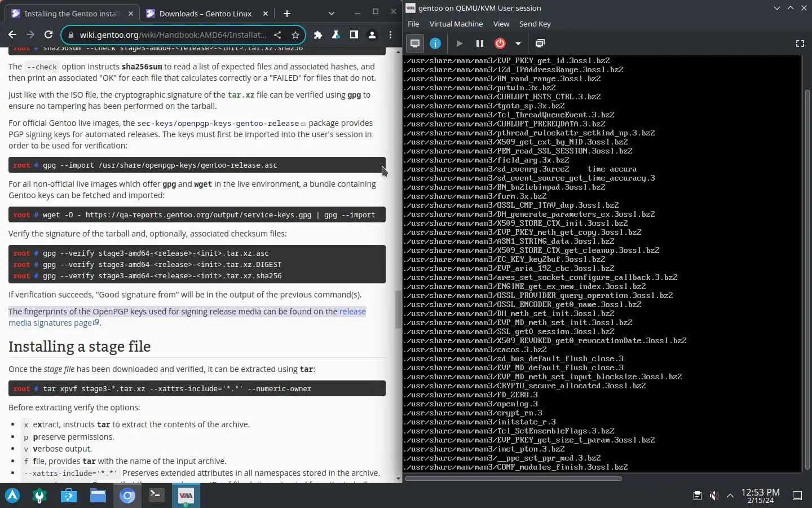Toggle muted volume tray icon
Image resolution: width=812 pixels, height=508 pixels.
click(714, 496)
